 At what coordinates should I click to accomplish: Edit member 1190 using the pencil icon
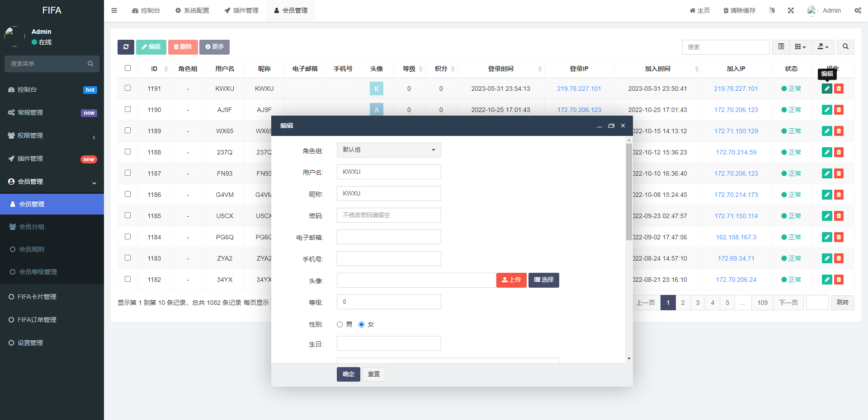coord(827,110)
